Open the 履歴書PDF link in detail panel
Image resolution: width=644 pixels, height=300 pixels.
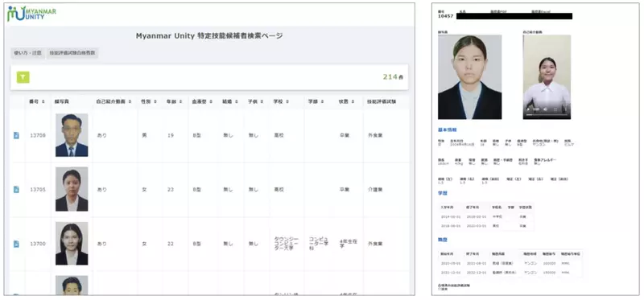click(x=499, y=11)
